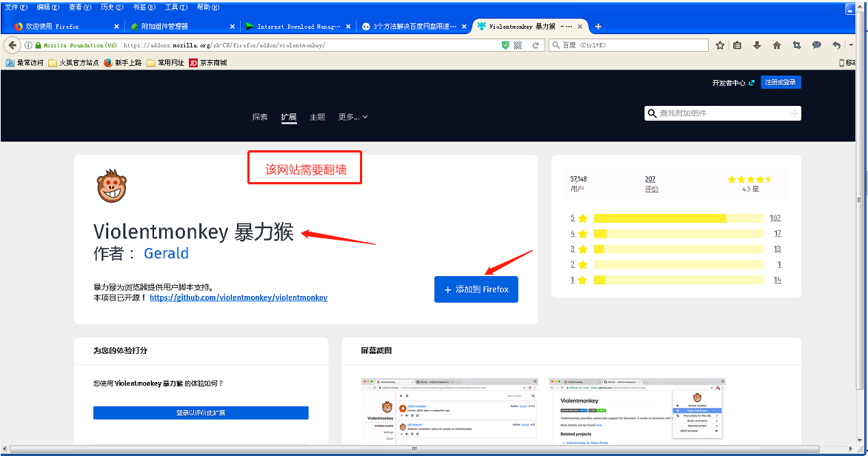This screenshot has height=456, width=868.
Task: Click the horizontal scrollbar at the bottom
Action: pyautogui.click(x=415, y=449)
